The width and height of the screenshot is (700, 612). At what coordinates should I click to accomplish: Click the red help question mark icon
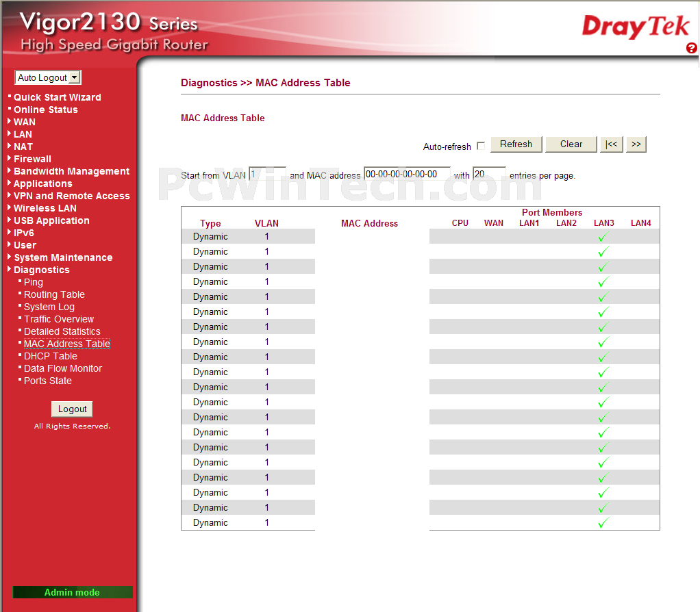(x=691, y=48)
